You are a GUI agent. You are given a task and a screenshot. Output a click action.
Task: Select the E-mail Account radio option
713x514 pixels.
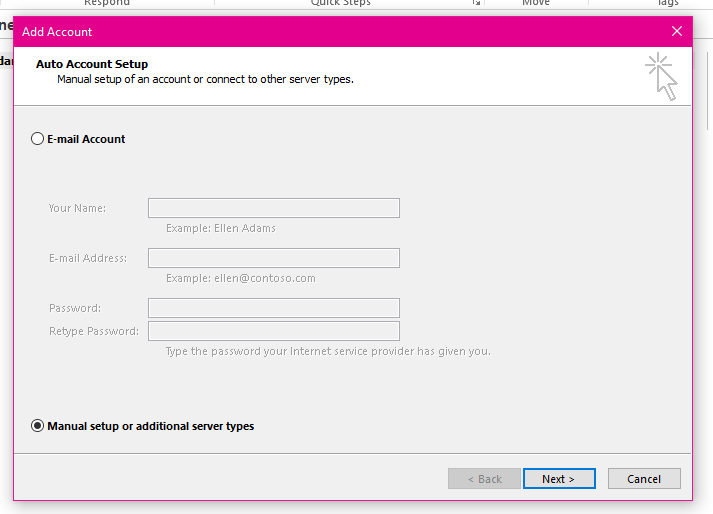point(37,139)
